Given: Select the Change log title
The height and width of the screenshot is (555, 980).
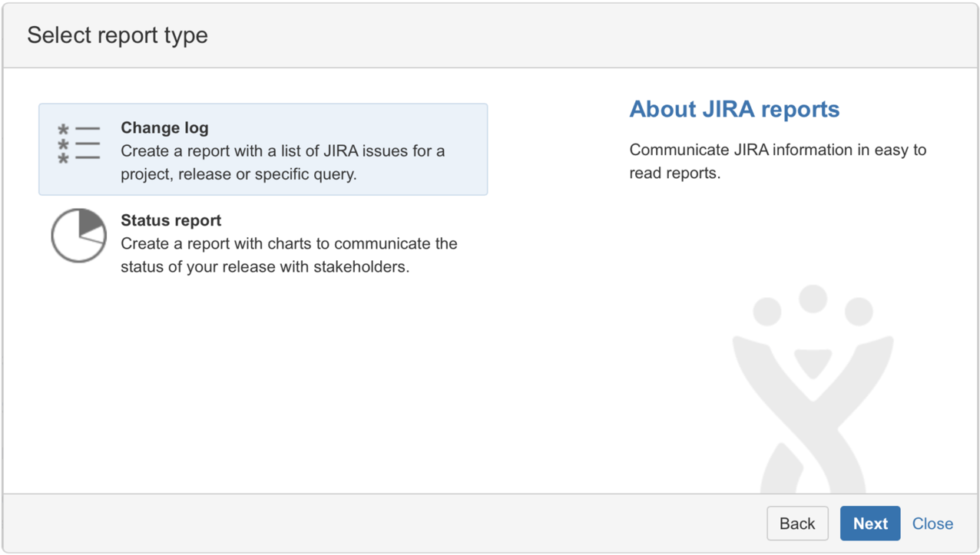Looking at the screenshot, I should click(x=164, y=128).
